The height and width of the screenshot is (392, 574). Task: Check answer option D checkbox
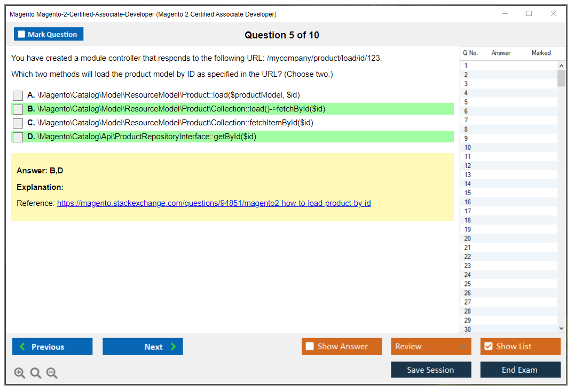(18, 137)
